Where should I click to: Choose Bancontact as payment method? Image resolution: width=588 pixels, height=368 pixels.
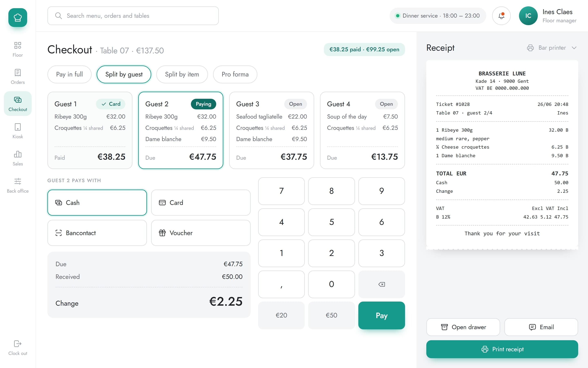click(x=97, y=233)
